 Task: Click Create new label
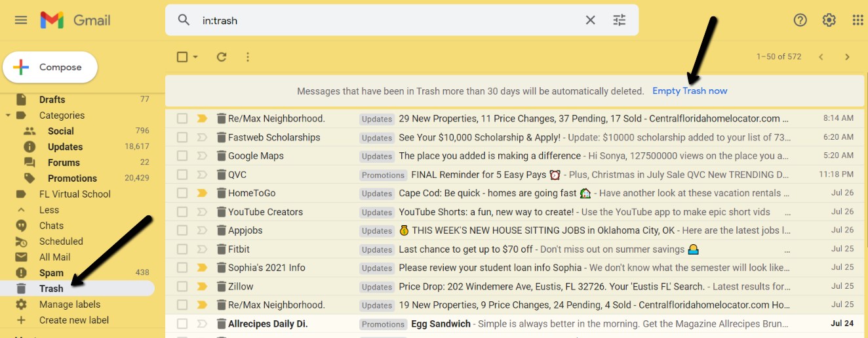coord(74,320)
